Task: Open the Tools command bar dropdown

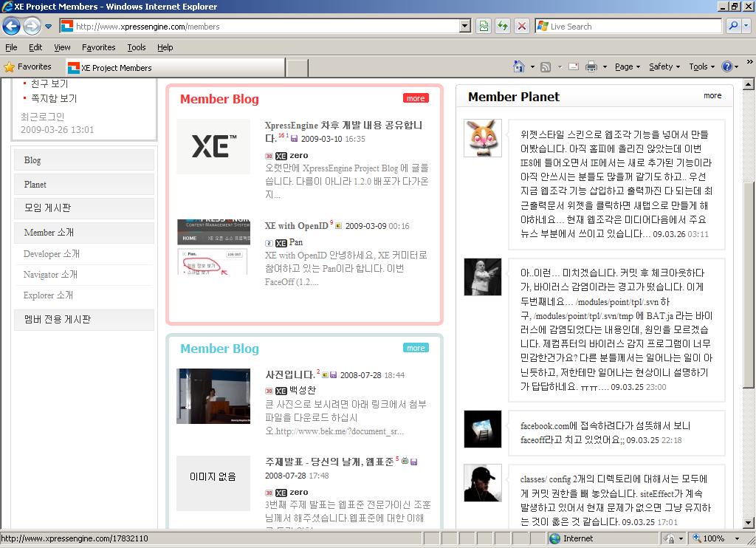Action: tap(701, 66)
